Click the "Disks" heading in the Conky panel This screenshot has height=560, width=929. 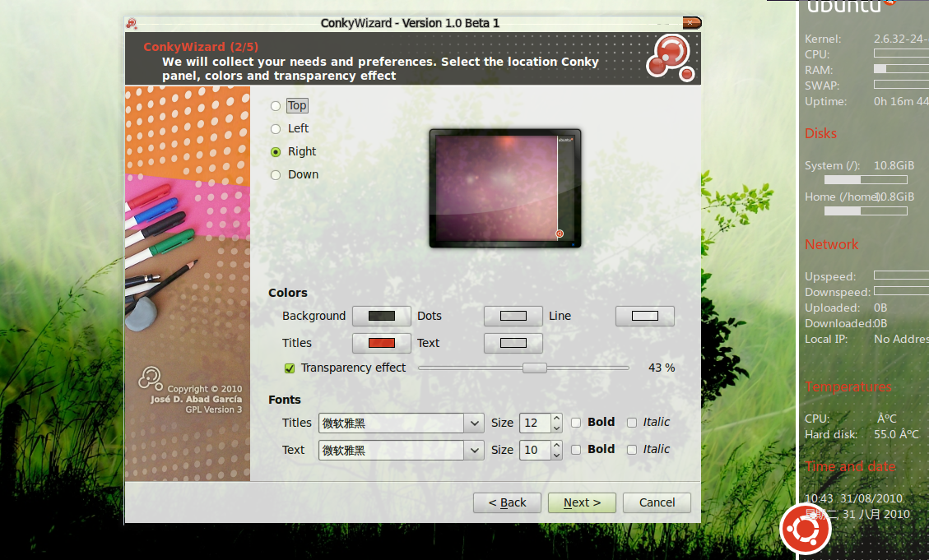[x=820, y=133]
